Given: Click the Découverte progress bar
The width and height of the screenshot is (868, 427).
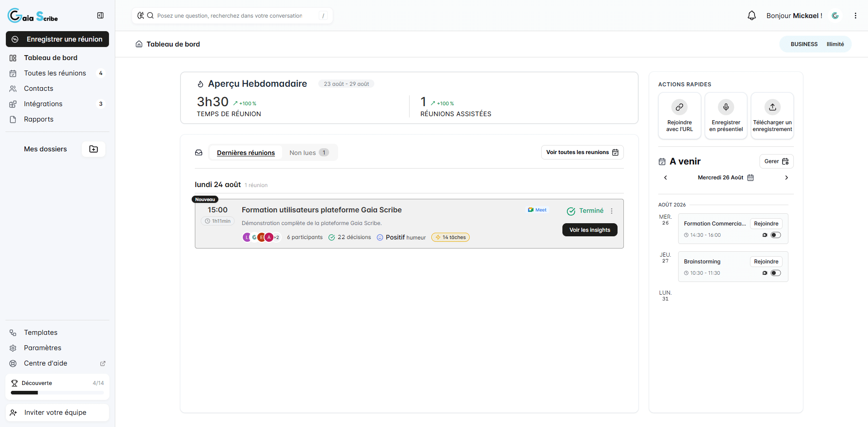Looking at the screenshot, I should (57, 393).
